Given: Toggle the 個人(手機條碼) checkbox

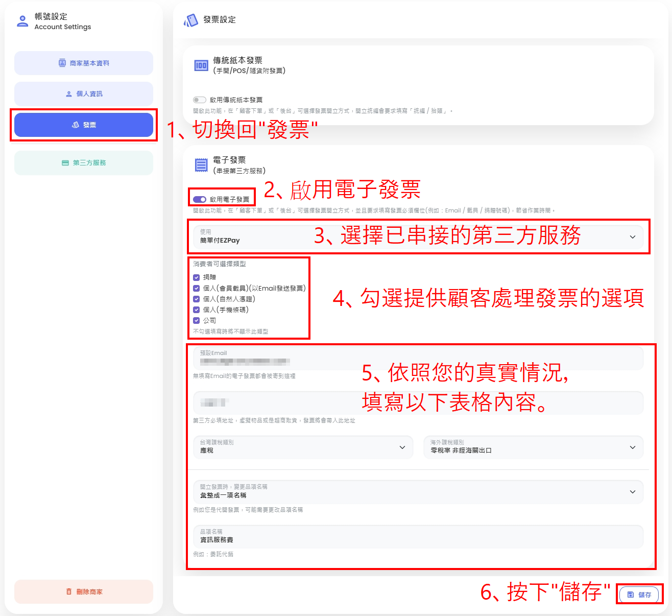Looking at the screenshot, I should [197, 310].
